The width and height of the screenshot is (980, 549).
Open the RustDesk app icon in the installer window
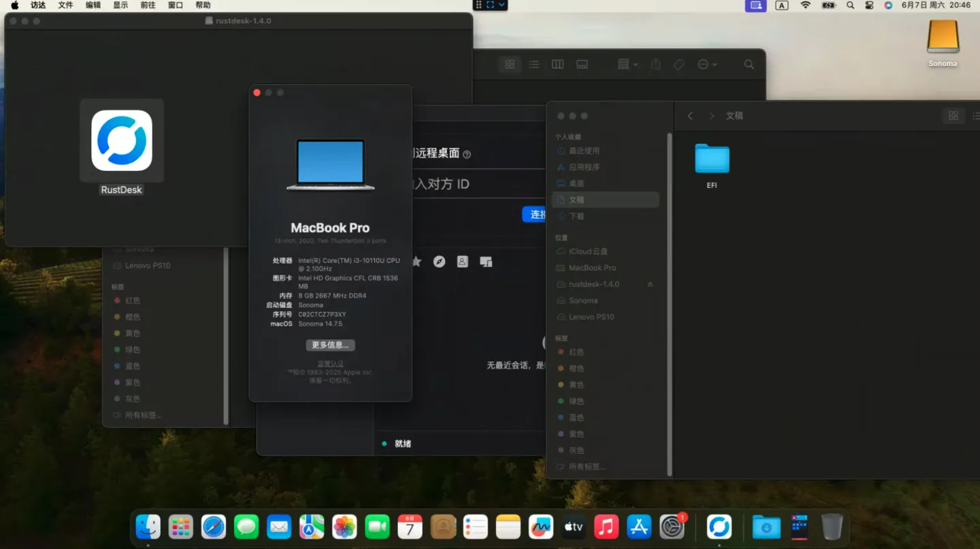click(122, 140)
